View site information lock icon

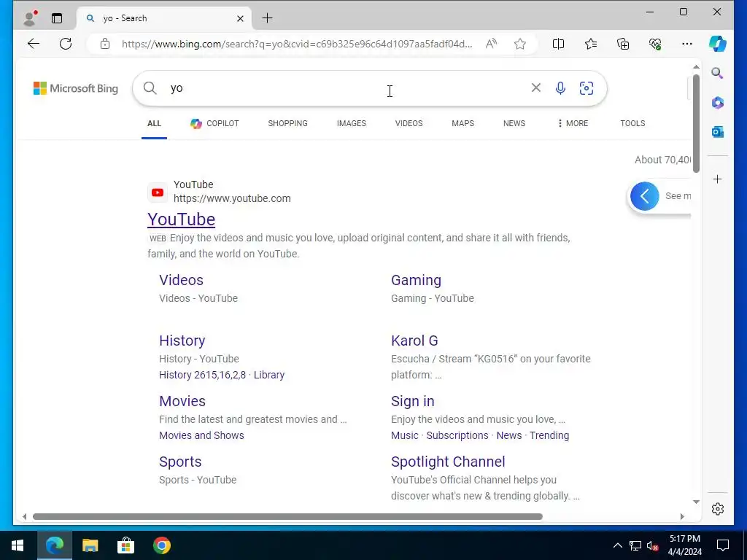click(x=105, y=44)
